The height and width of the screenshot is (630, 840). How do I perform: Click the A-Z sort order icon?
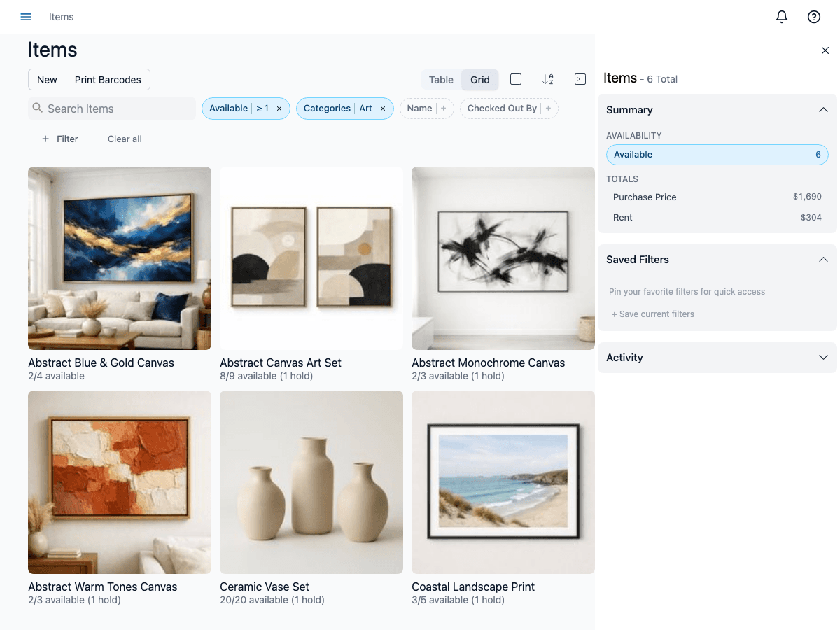click(548, 80)
